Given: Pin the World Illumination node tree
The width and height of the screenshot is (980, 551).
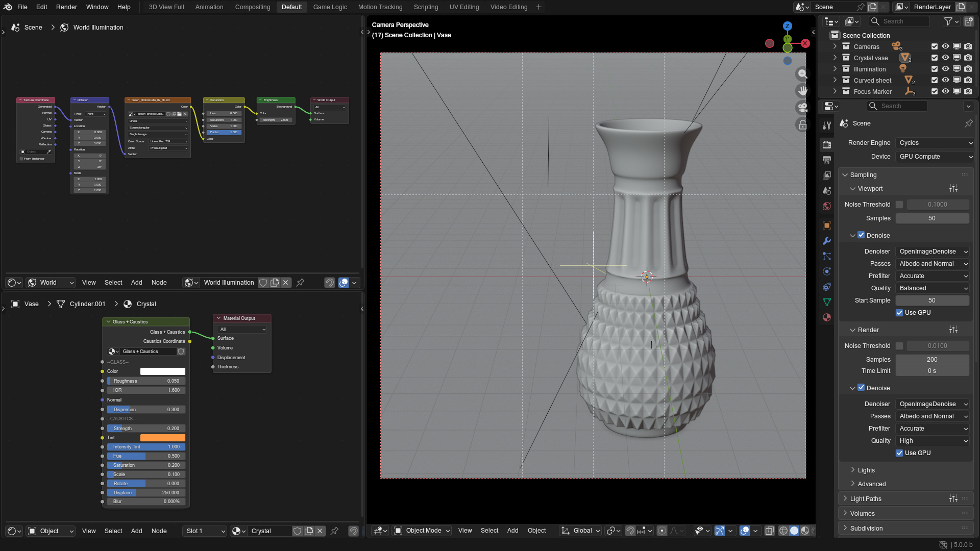Looking at the screenshot, I should coord(300,283).
